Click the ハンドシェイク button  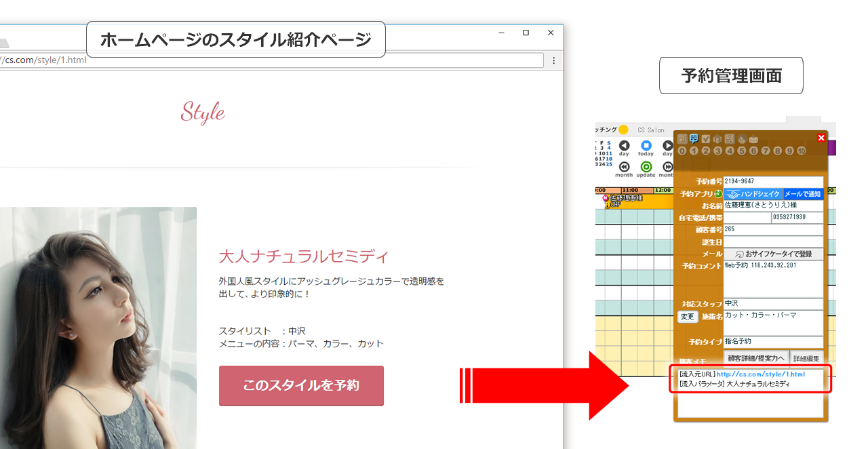753,194
